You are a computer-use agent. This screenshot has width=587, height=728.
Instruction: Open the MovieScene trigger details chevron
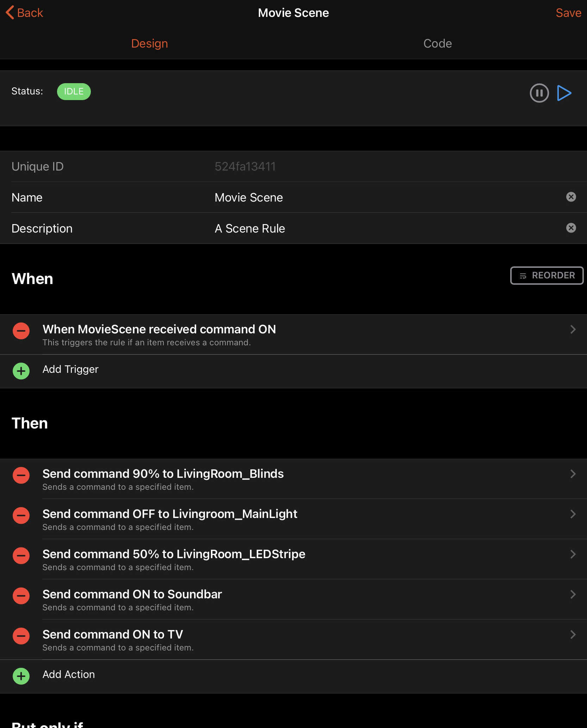coord(573,329)
